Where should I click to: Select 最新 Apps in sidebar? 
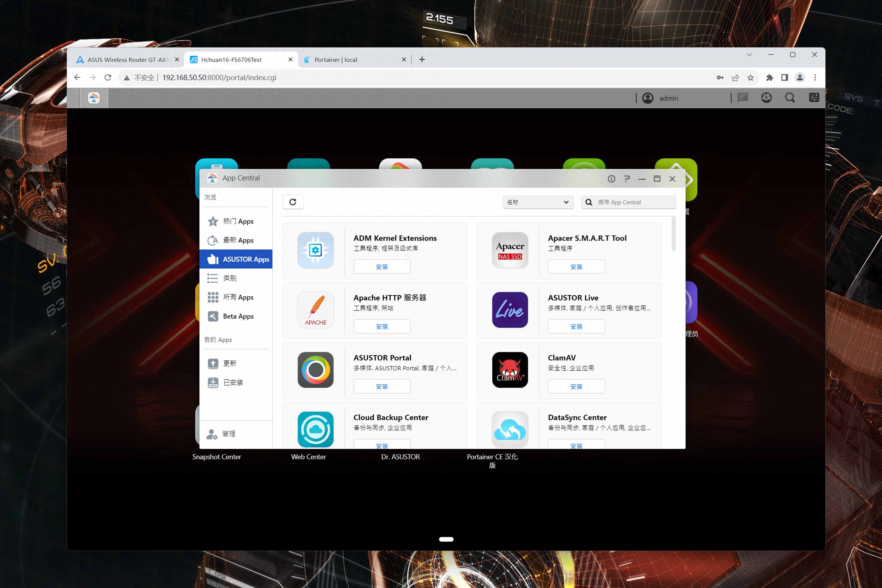pos(236,240)
